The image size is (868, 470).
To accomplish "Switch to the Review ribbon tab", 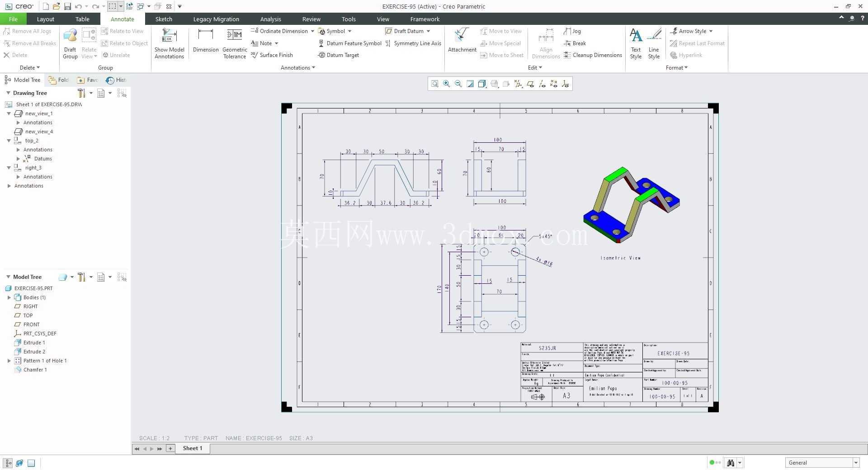I will [x=311, y=19].
